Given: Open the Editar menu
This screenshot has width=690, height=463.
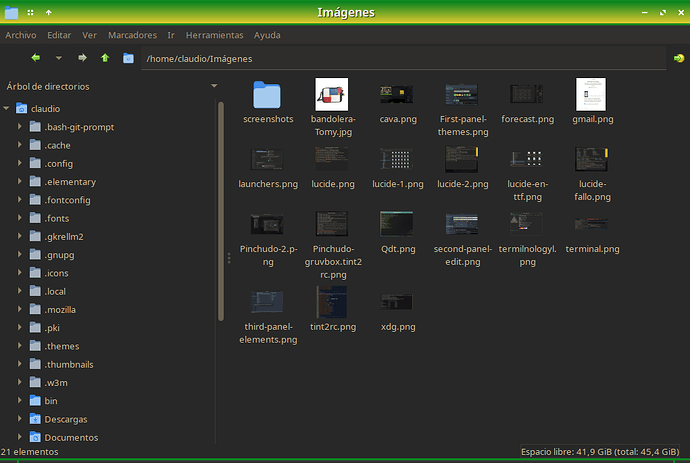Looking at the screenshot, I should [x=59, y=35].
